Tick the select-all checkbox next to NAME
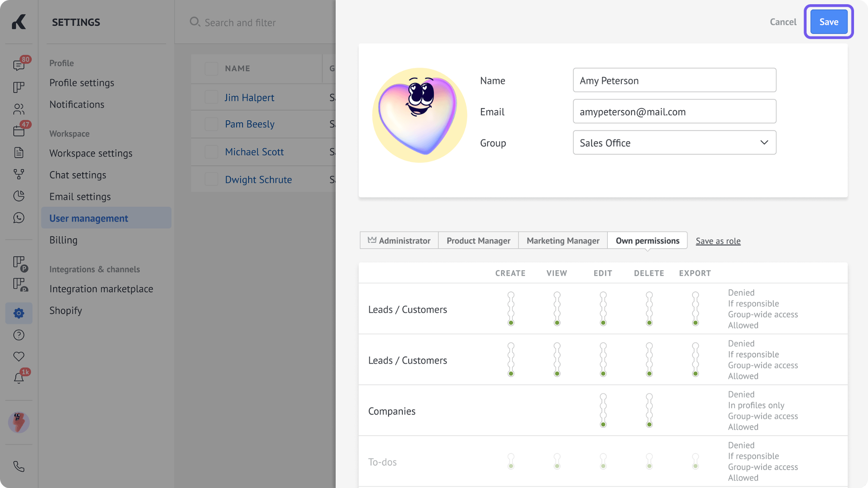 [211, 68]
